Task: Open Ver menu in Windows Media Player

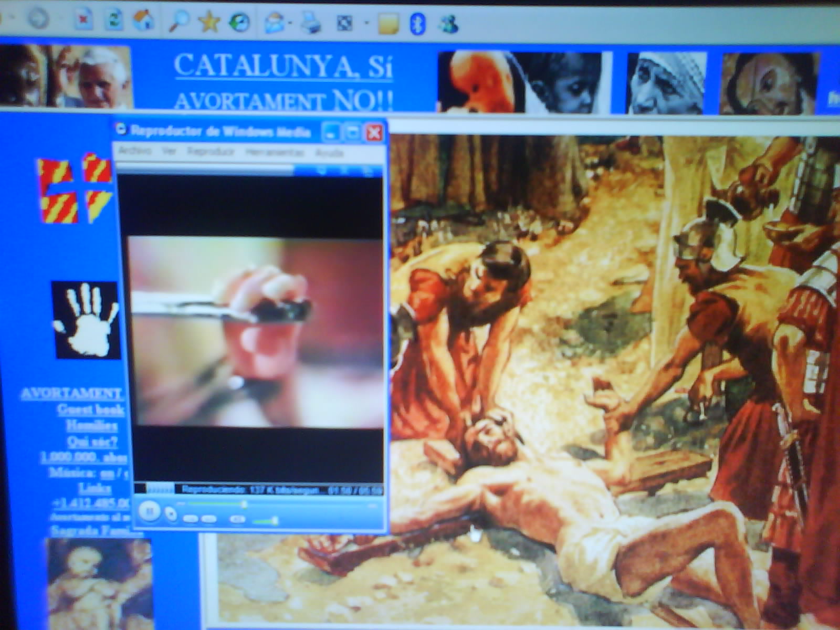Action: click(169, 151)
